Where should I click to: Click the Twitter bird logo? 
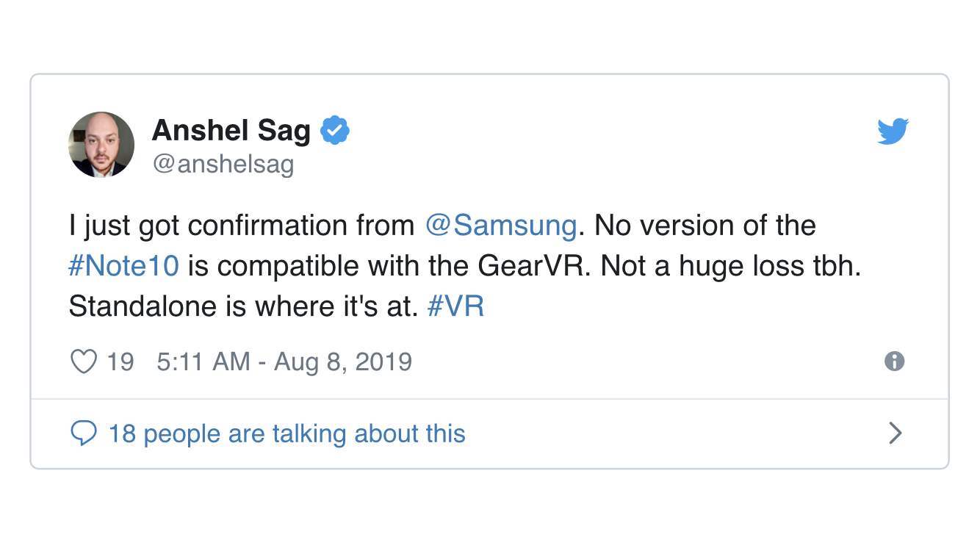click(x=893, y=132)
